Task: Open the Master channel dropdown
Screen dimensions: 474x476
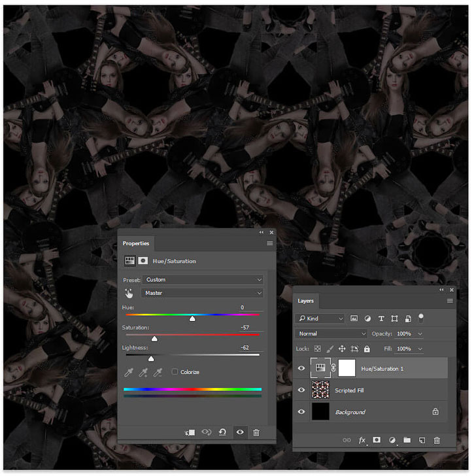Action: 203,294
